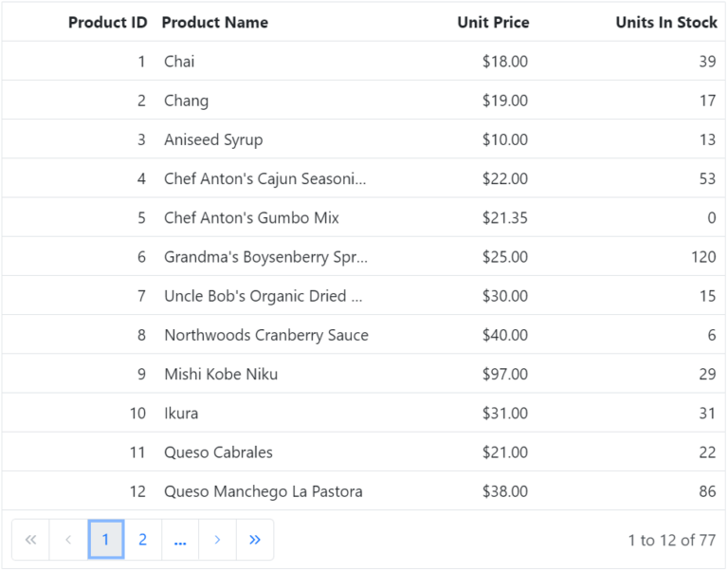This screenshot has width=728, height=572.
Task: Go to page 2
Action: tap(142, 540)
